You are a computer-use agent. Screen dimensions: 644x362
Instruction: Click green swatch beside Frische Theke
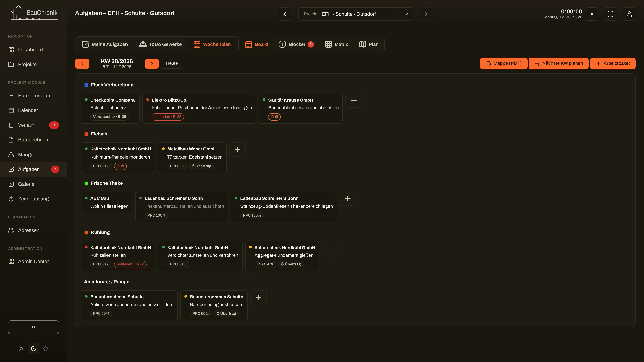point(86,183)
